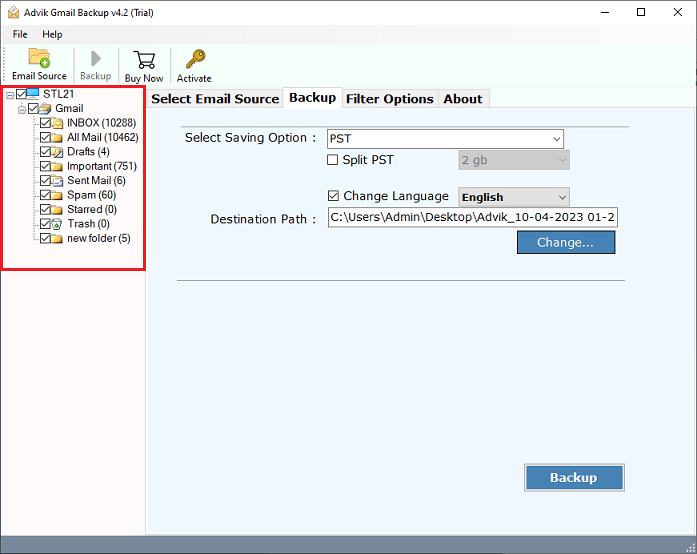Collapse the STL21 tree node

pyautogui.click(x=10, y=95)
